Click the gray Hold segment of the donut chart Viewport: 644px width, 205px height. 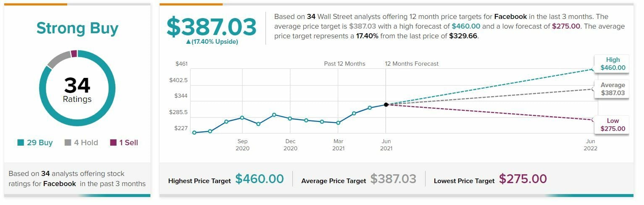point(58,59)
